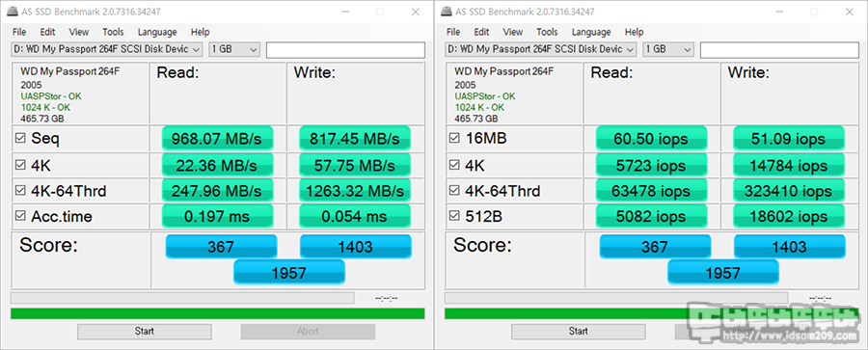Click 4K write result 57.75 MB/s
868x350 pixels.
(x=355, y=165)
